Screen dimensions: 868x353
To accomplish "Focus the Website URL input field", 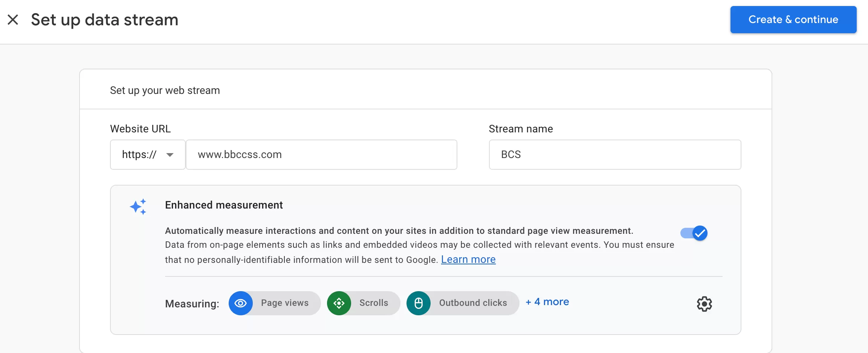I will point(321,155).
